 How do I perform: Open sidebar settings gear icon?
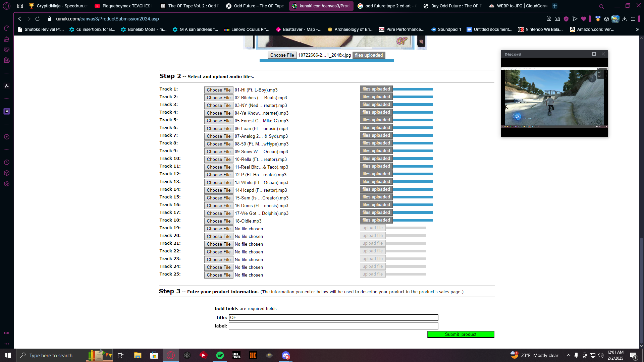(7, 184)
